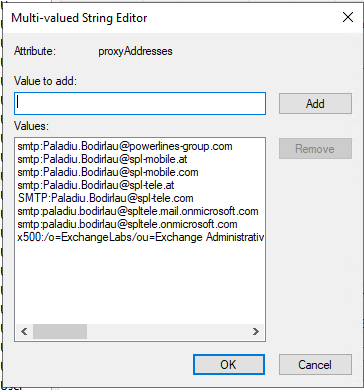Select the spl-tele.at smtp entry

[x=96, y=185]
